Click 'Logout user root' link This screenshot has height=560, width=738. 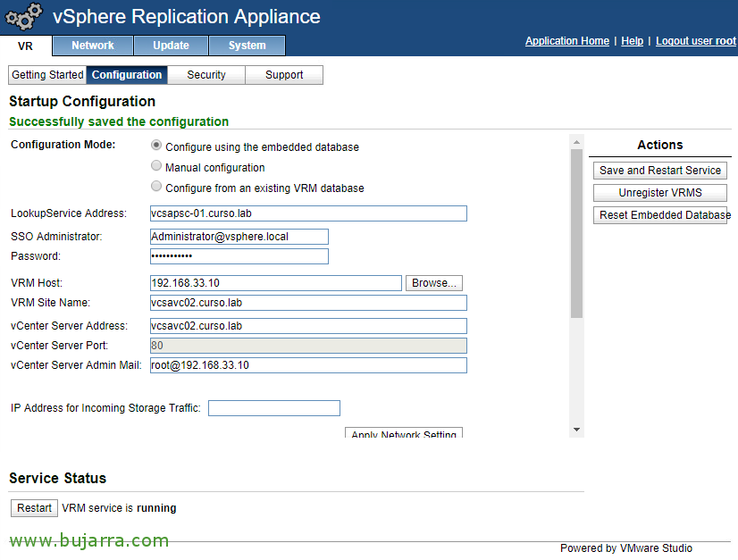click(696, 41)
